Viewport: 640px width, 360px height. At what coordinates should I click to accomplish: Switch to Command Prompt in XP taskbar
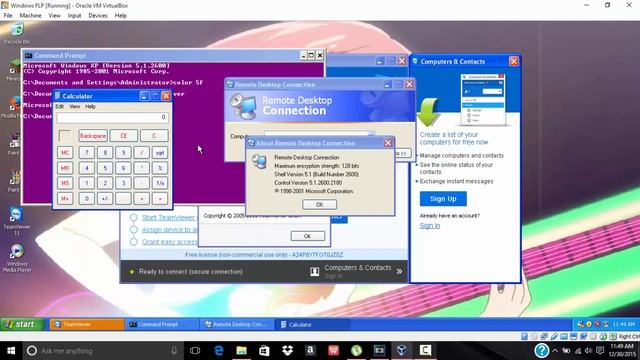[x=162, y=324]
